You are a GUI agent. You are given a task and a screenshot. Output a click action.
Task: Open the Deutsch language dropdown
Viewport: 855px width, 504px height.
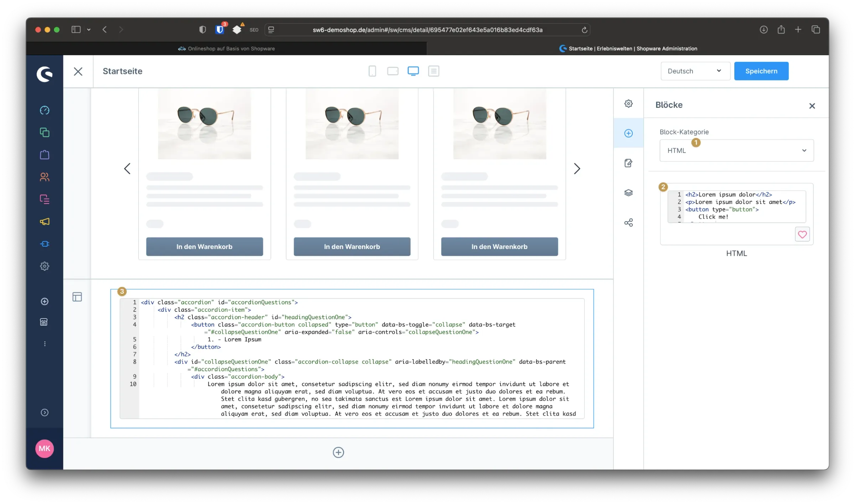pyautogui.click(x=695, y=71)
